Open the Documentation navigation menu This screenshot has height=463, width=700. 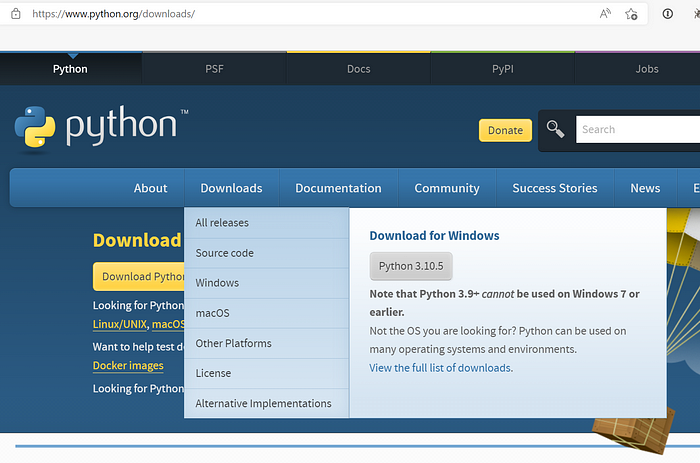point(338,188)
